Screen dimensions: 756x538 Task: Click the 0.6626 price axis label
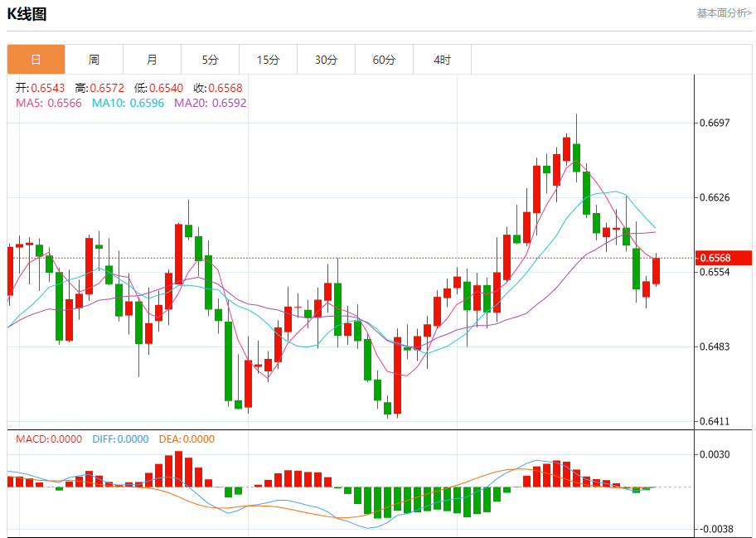[x=715, y=197]
